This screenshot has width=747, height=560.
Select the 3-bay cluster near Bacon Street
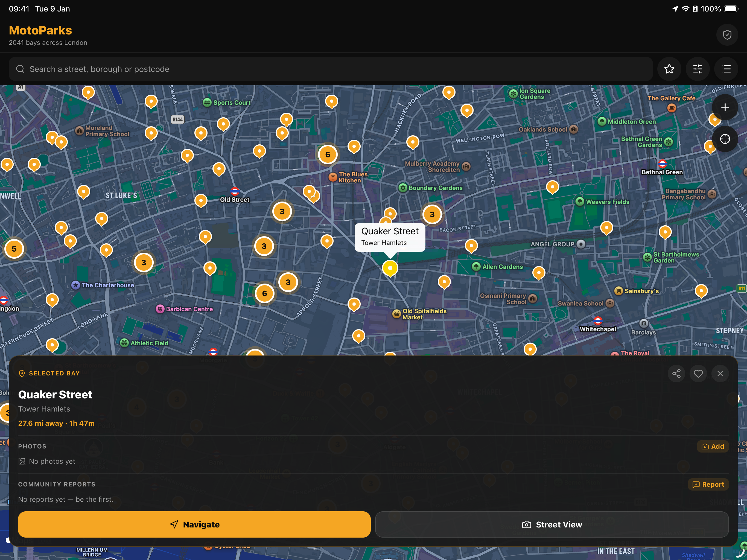(x=432, y=214)
